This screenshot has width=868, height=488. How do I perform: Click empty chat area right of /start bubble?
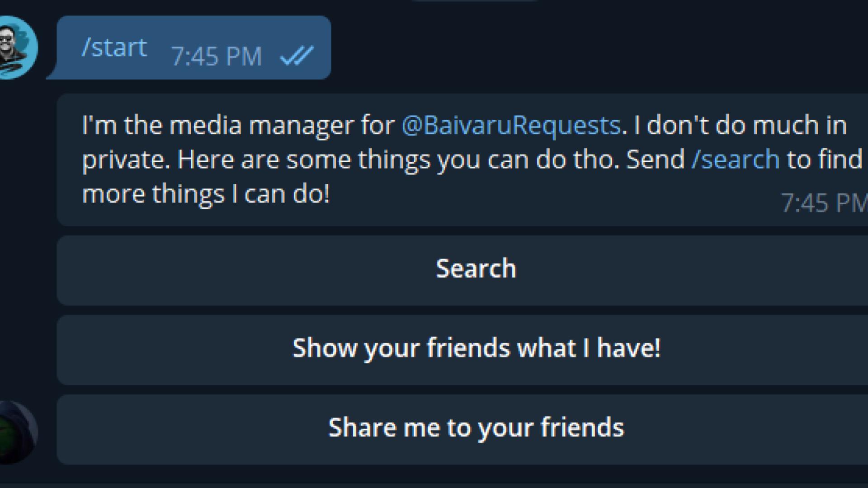point(588,47)
